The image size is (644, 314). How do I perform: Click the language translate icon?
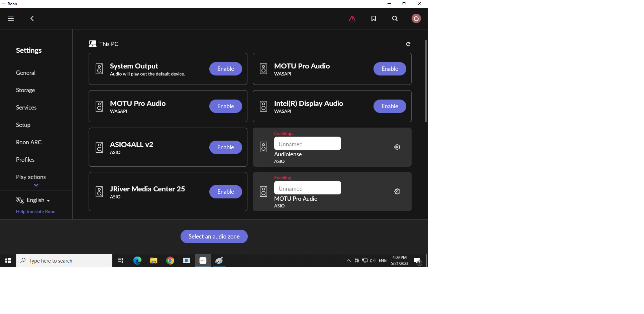point(20,200)
